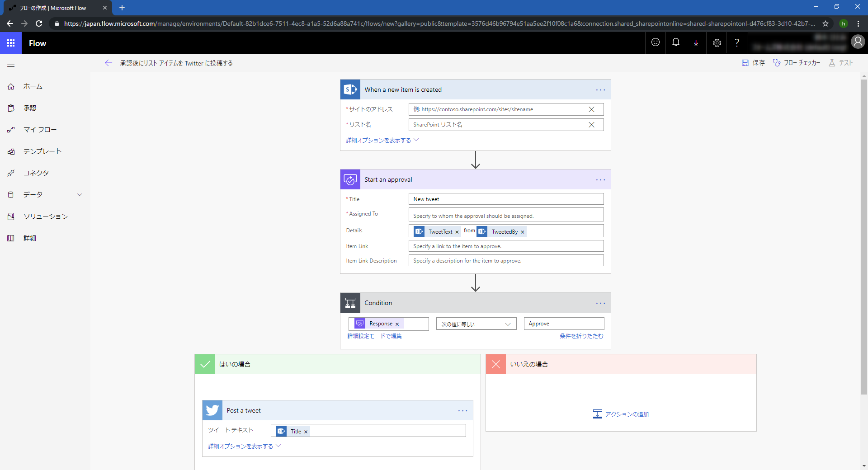Click 詳細設定モードで編集 link
Screen dimensions: 868x470
click(374, 336)
